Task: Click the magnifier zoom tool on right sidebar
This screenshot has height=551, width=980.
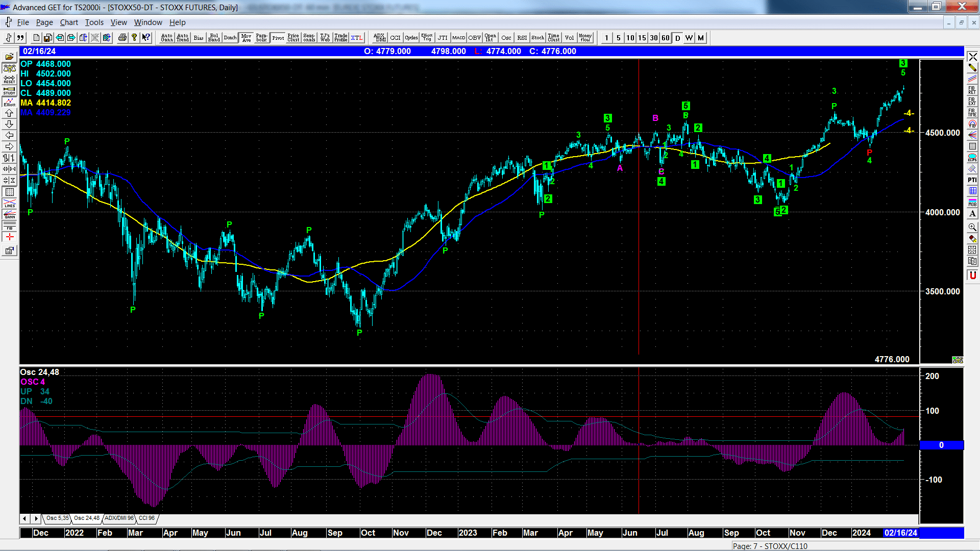Action: tap(972, 227)
